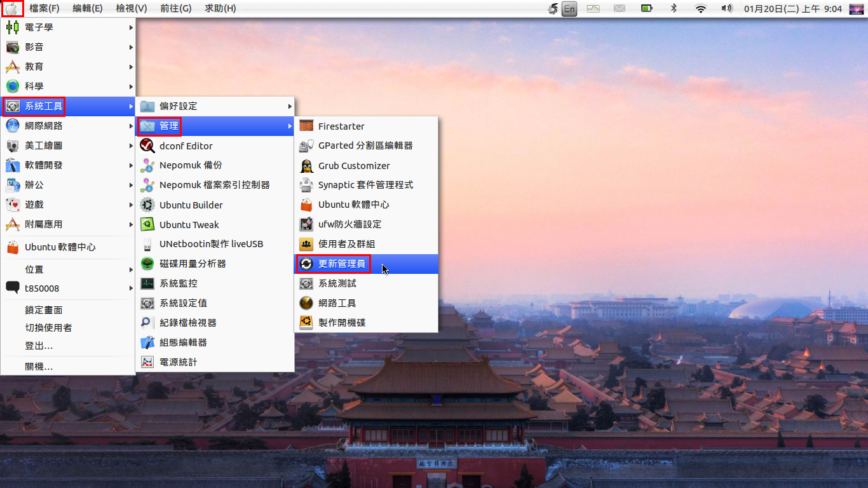Click the battery status icon

pos(647,9)
